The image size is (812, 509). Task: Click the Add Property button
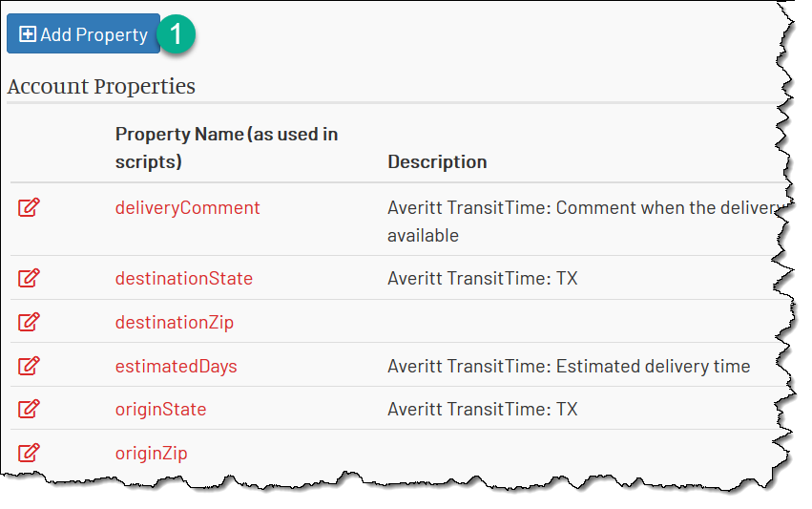[x=83, y=34]
